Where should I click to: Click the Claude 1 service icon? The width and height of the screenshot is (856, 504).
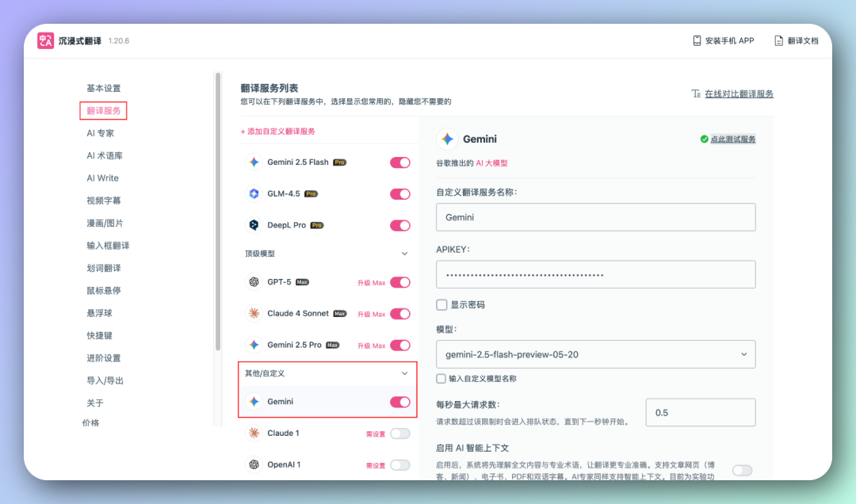254,433
